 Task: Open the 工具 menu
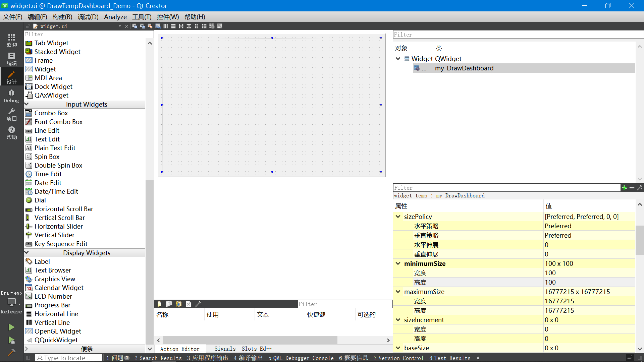[x=141, y=17]
